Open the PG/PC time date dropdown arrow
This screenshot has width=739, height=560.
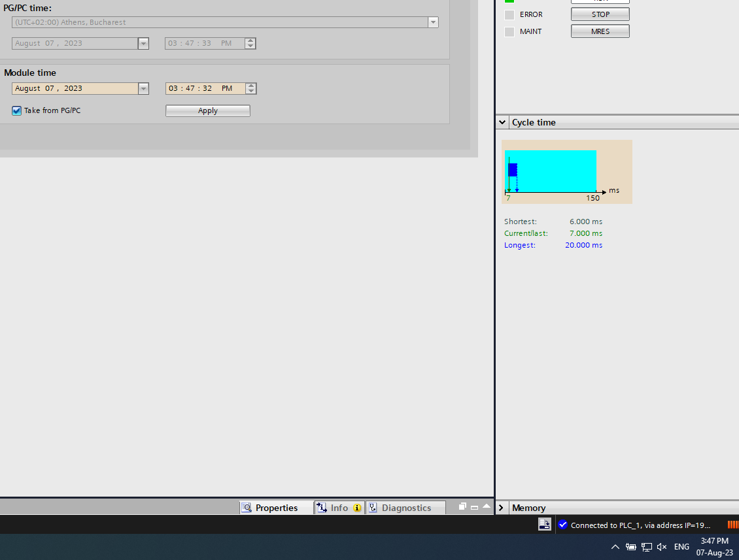pos(143,43)
